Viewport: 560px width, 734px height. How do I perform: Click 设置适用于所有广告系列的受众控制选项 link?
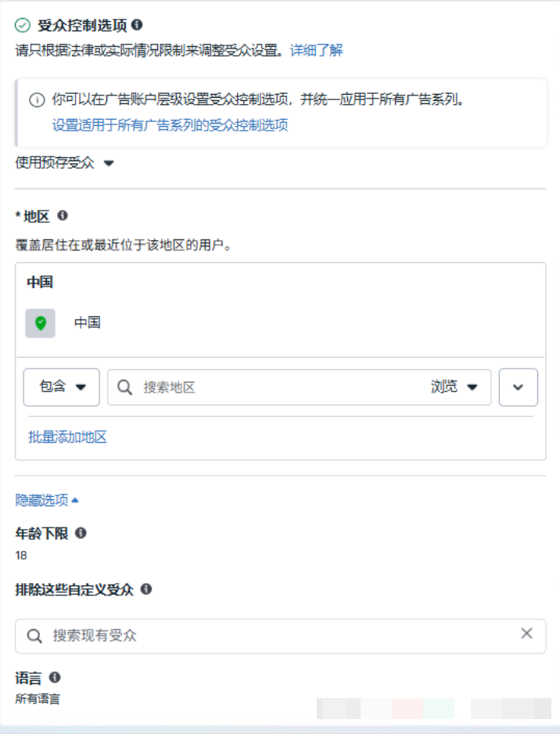pos(170,124)
